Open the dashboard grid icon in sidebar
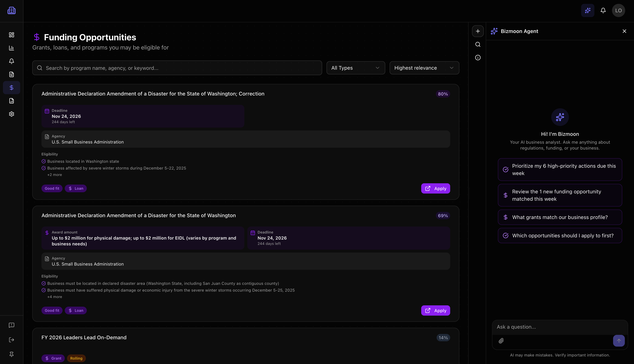Image resolution: width=634 pixels, height=364 pixels. 12,35
